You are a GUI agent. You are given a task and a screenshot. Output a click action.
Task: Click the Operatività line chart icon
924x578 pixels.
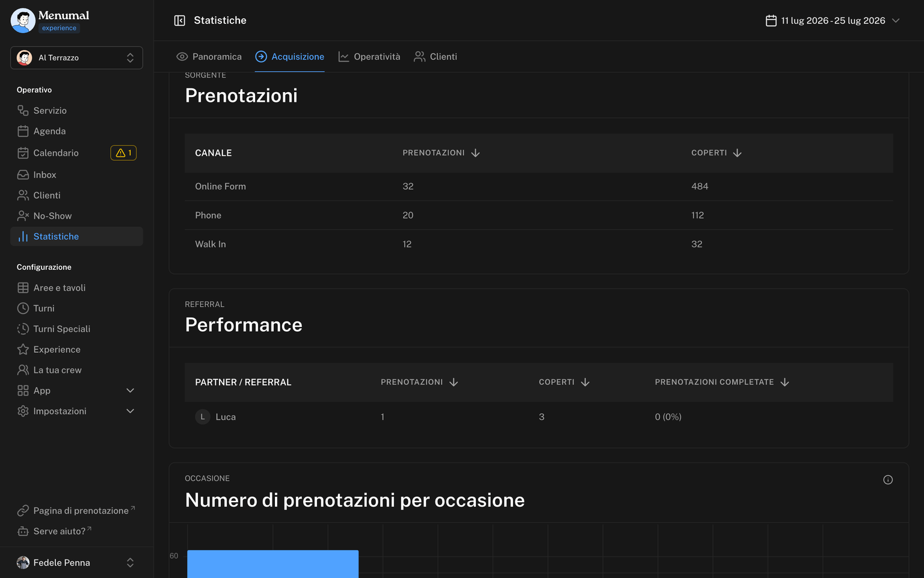pyautogui.click(x=343, y=57)
